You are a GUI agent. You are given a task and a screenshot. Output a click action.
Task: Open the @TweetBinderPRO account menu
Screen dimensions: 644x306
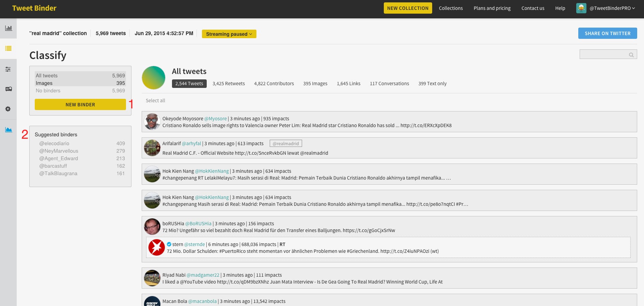[612, 8]
